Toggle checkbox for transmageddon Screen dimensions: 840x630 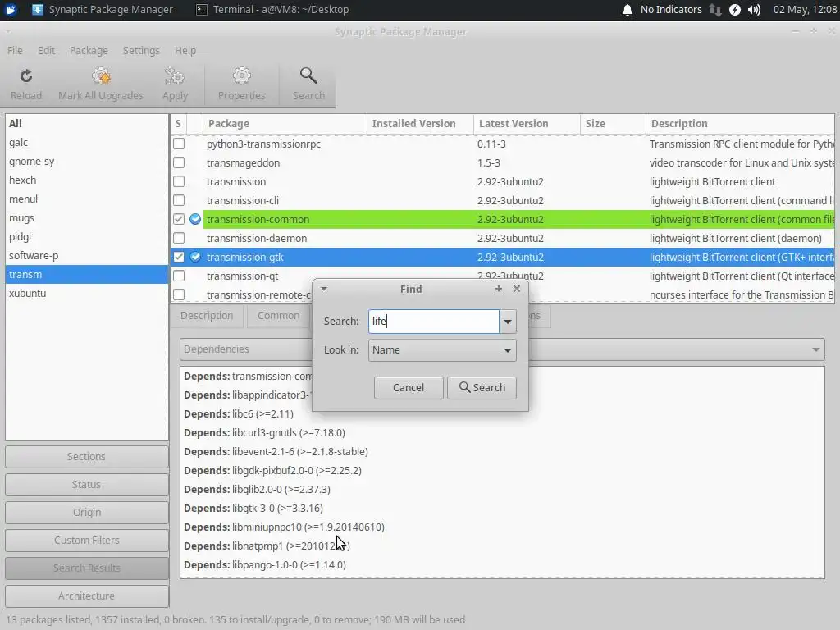pyautogui.click(x=179, y=162)
